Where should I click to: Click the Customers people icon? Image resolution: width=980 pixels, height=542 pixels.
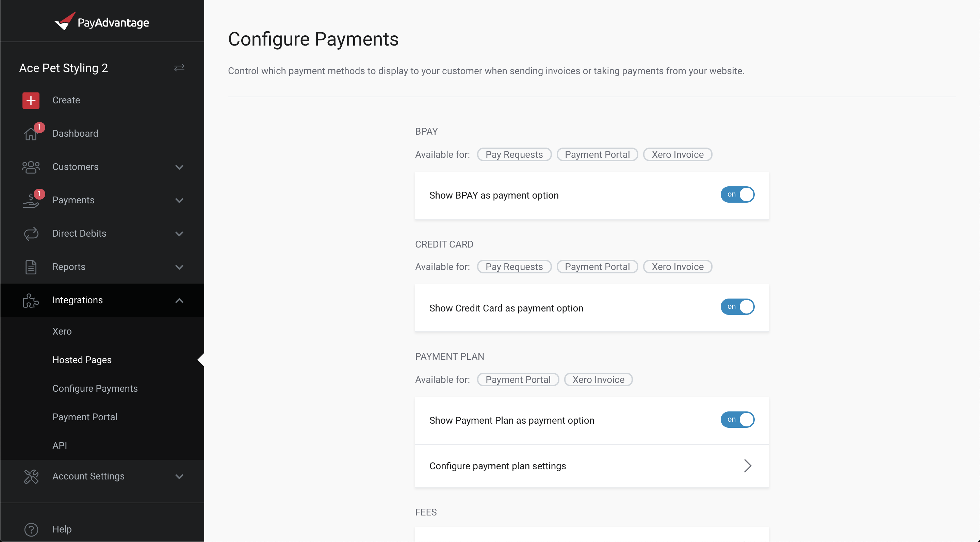[x=31, y=167]
